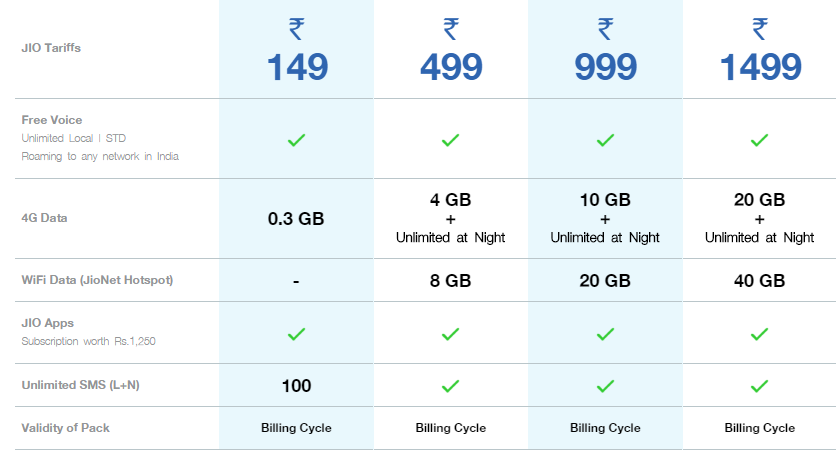837x451 pixels.
Task: Click the JIO Tariffs header label
Action: coord(51,48)
